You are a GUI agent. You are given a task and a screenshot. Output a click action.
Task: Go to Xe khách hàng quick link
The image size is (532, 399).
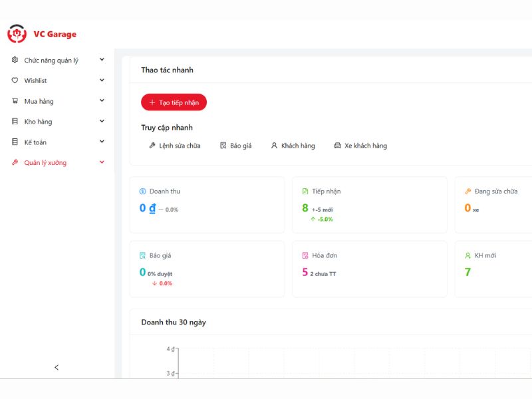click(360, 146)
